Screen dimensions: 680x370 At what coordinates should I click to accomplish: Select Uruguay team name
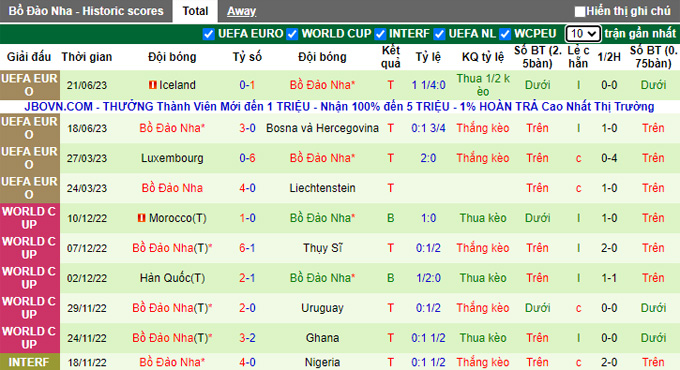[322, 308]
